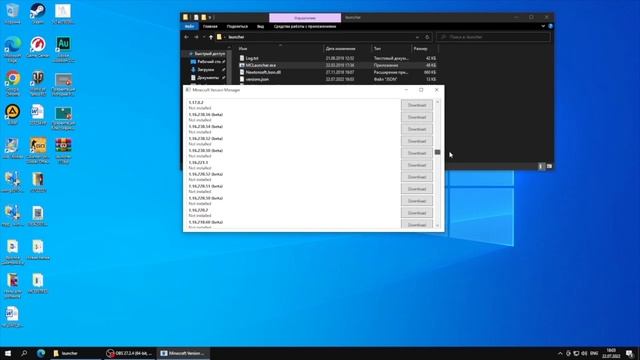The height and width of the screenshot is (360, 640).
Task: Open quick access toolbar customize dropdown
Action: click(211, 17)
